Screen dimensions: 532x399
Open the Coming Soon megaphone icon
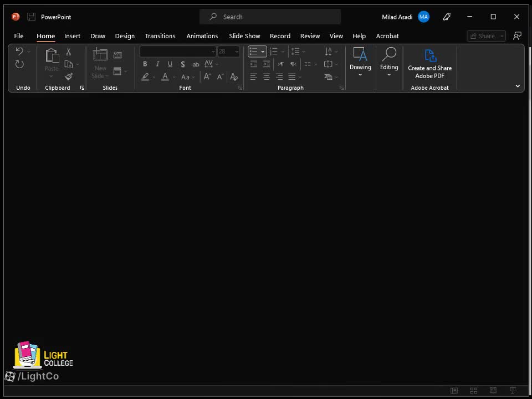click(447, 17)
